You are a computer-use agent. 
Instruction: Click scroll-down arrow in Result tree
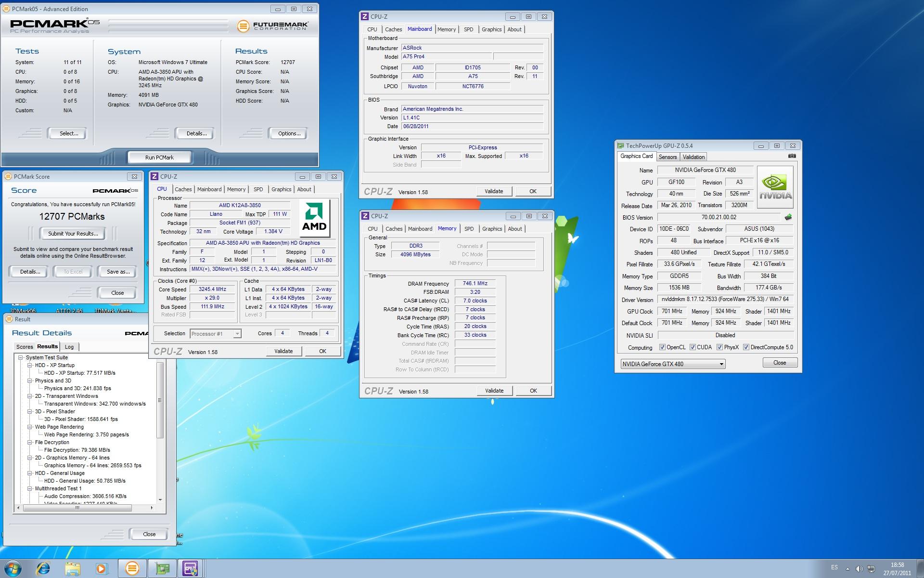point(160,499)
